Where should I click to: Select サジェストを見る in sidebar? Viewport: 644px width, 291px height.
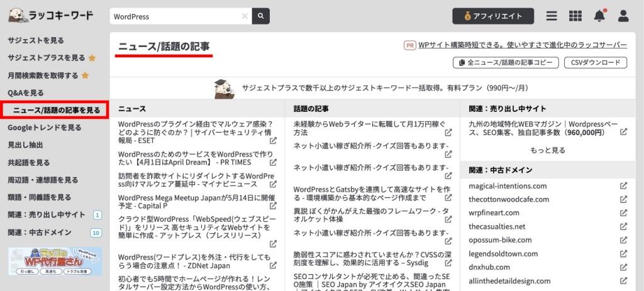(36, 40)
